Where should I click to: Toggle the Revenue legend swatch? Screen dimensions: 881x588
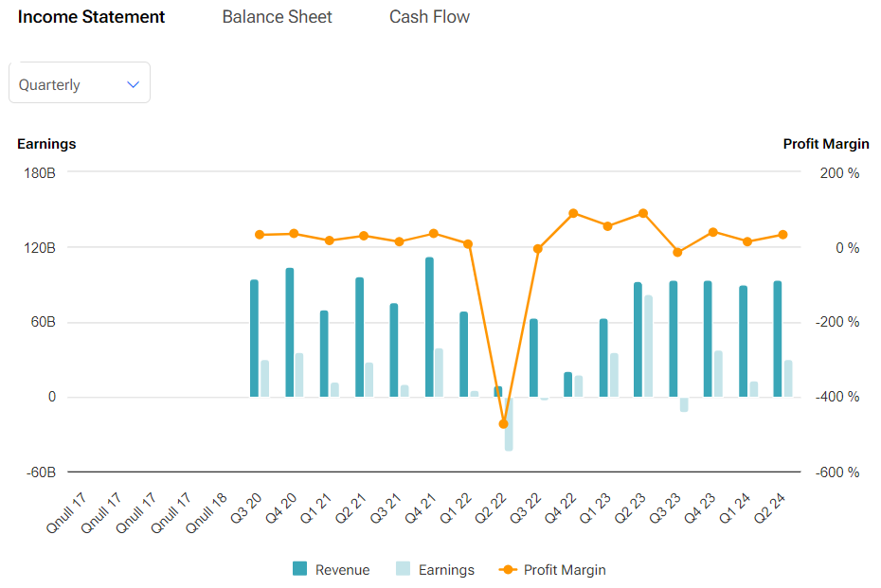(300, 569)
